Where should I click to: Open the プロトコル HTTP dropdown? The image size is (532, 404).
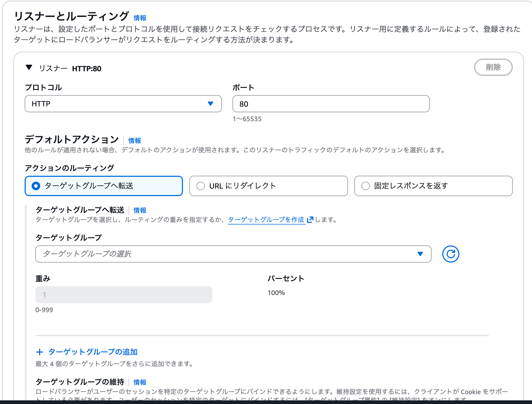[x=123, y=104]
